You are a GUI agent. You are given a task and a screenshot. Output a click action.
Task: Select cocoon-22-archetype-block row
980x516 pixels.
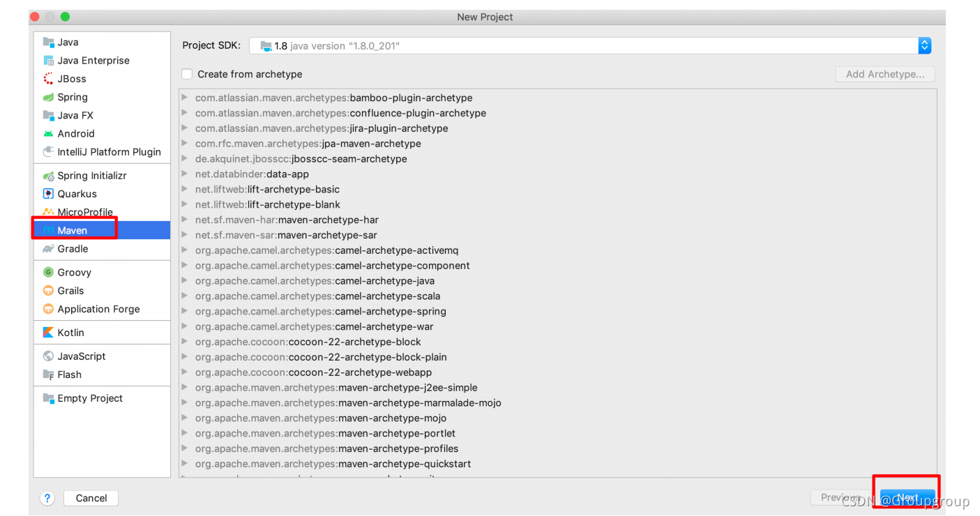[557, 342]
